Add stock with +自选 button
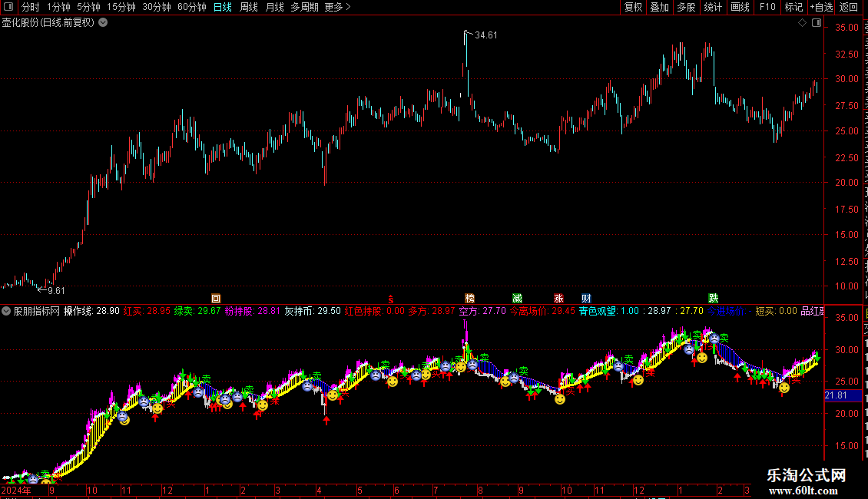 [821, 7]
